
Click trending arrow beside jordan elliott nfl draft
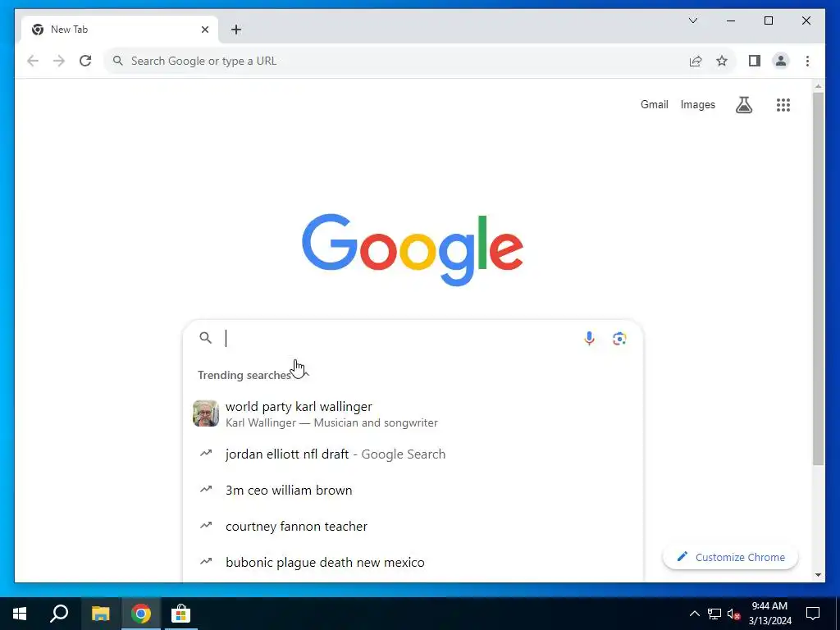[x=206, y=454]
